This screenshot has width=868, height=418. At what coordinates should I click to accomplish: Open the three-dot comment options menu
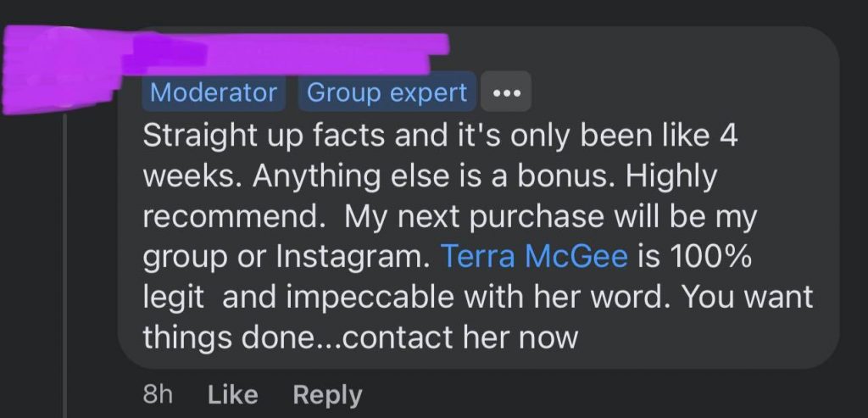click(x=506, y=92)
